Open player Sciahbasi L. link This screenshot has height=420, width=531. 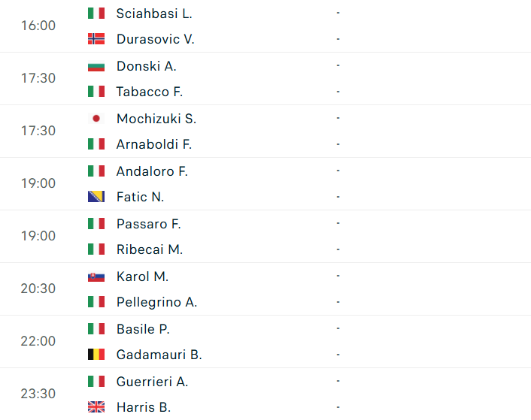tap(154, 14)
